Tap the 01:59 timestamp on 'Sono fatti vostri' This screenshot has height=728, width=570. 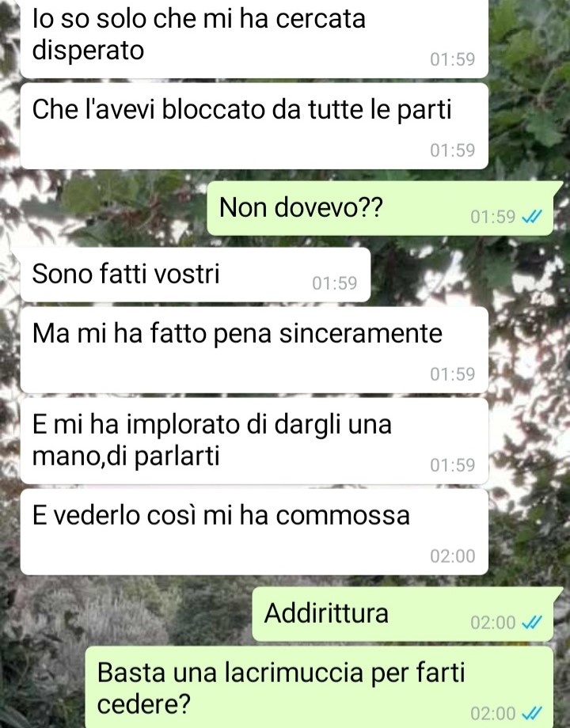click(334, 282)
